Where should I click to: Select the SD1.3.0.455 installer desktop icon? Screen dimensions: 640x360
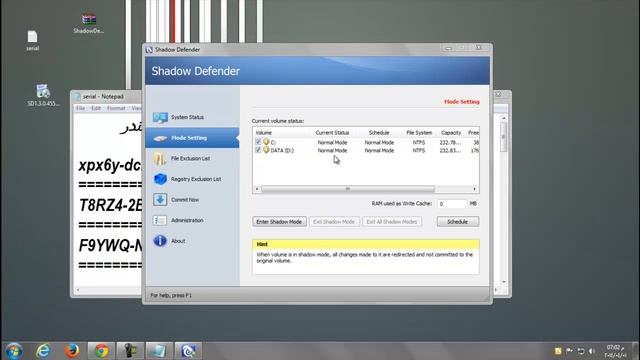43,96
